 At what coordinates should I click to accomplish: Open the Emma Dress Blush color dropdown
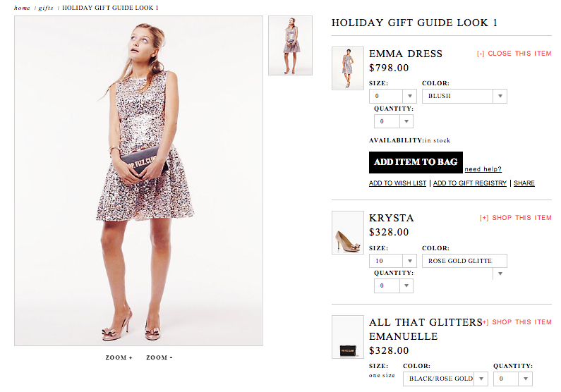pyautogui.click(x=464, y=96)
